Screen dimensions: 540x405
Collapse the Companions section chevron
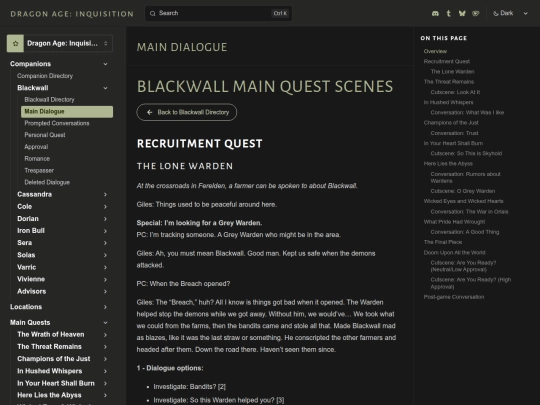tap(105, 64)
